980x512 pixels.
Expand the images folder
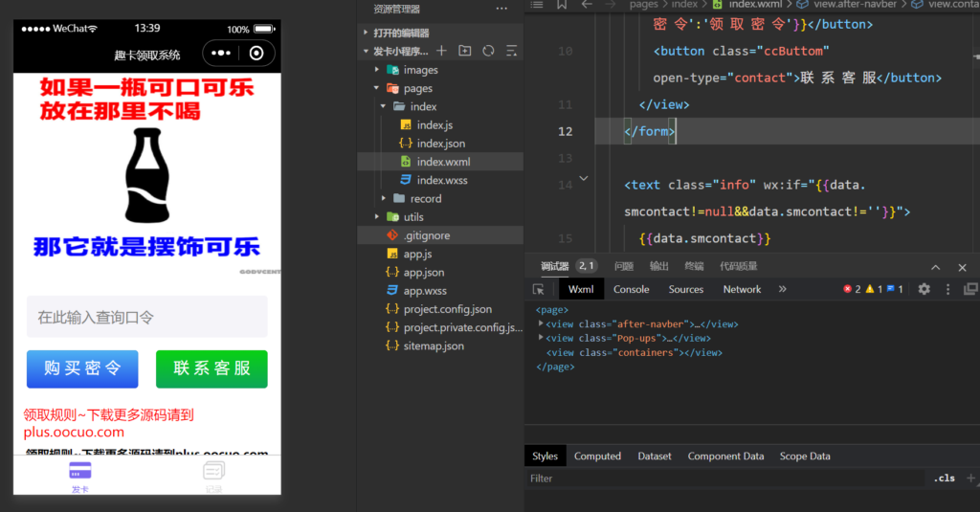click(x=419, y=70)
